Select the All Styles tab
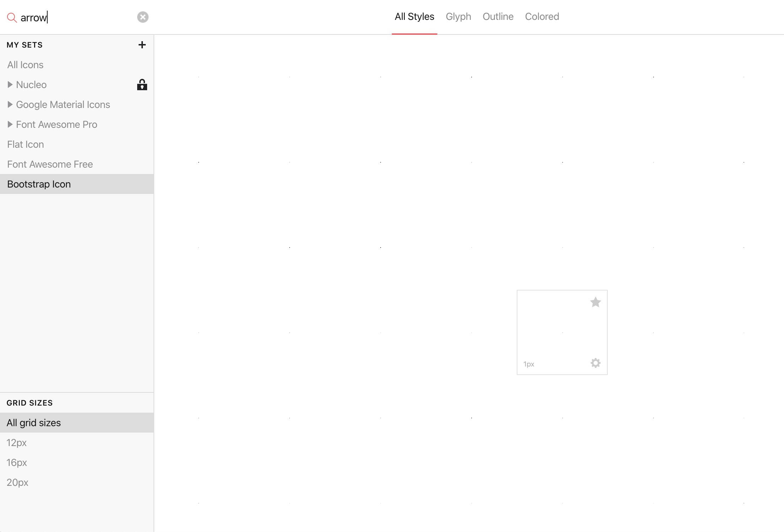Screen dimensions: 784x532 414,17
